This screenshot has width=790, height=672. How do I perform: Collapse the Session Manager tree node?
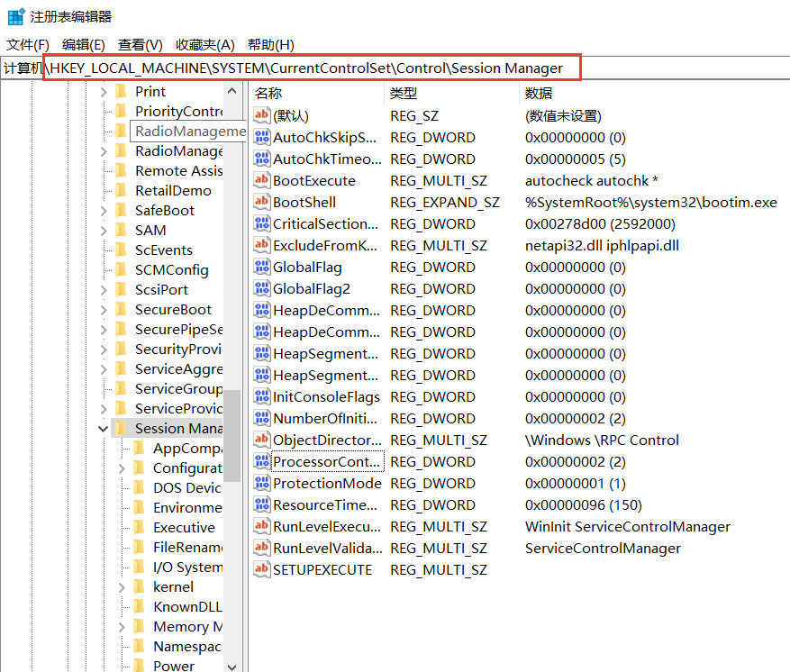(104, 429)
